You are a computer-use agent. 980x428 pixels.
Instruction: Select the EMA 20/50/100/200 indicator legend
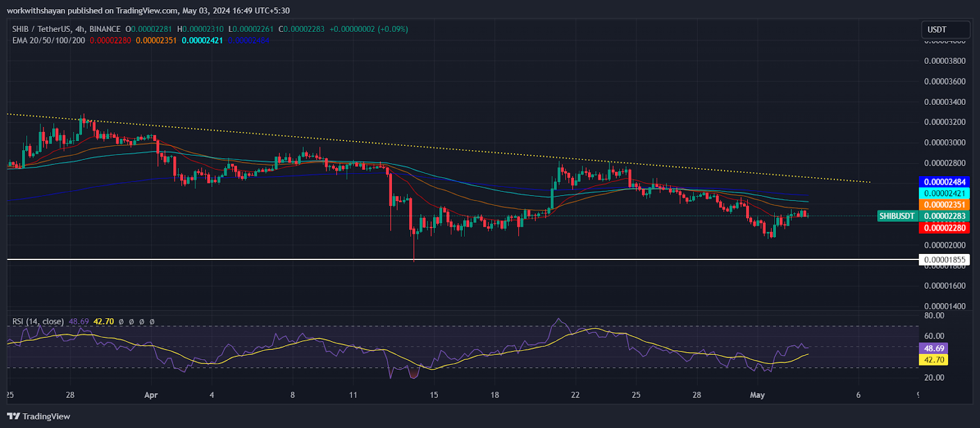tap(48, 40)
